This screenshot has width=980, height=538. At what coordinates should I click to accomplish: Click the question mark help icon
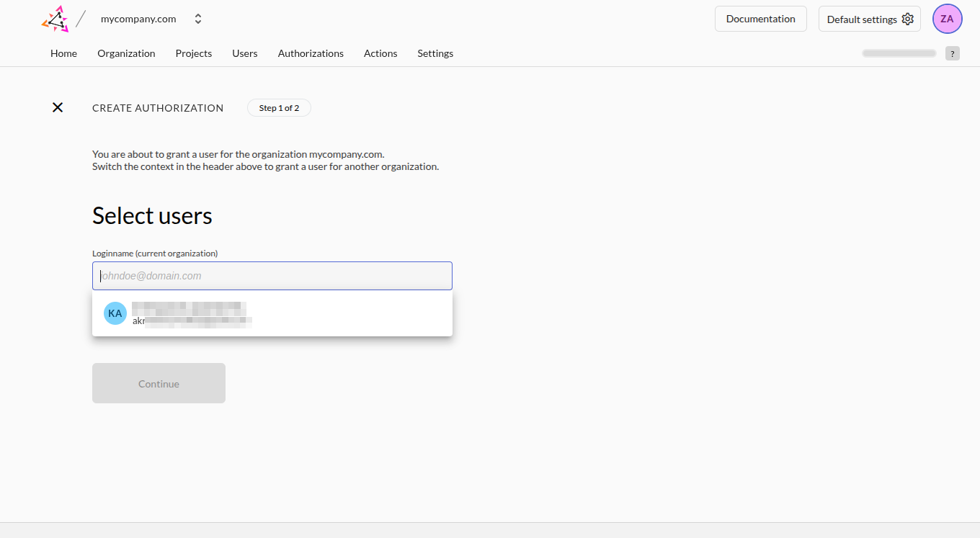[x=953, y=53]
